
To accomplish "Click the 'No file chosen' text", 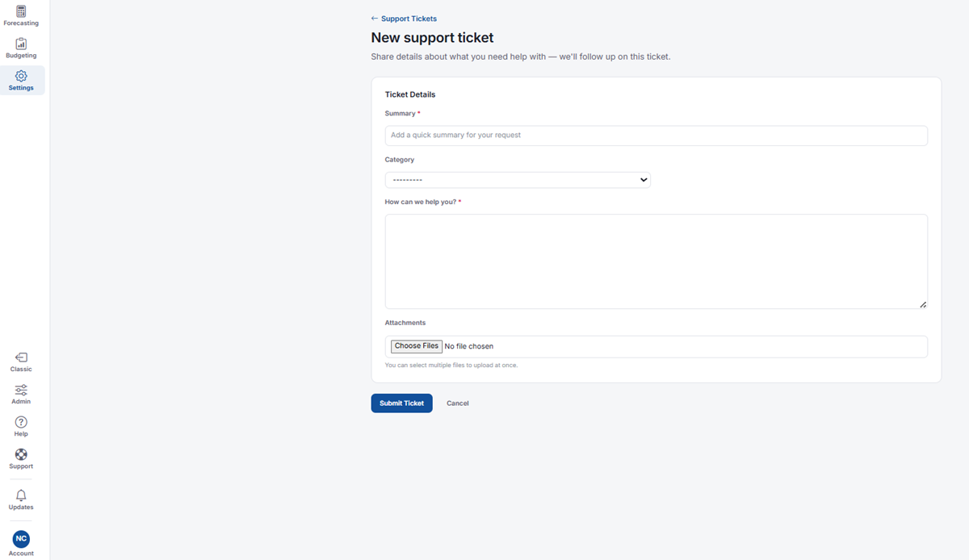I will click(469, 346).
